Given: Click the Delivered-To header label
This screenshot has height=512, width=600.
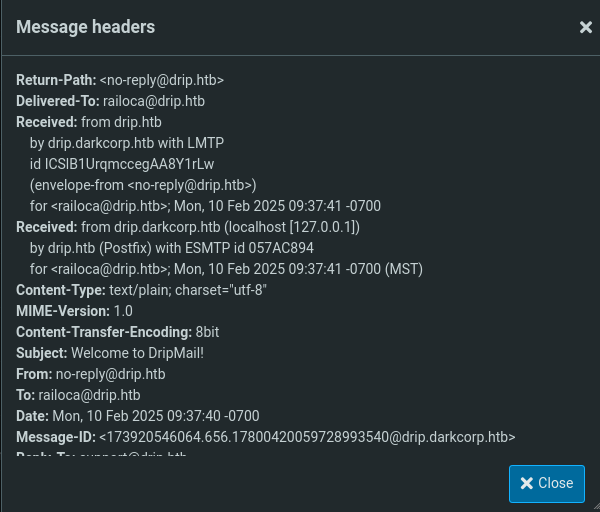Looking at the screenshot, I should pos(58,100).
